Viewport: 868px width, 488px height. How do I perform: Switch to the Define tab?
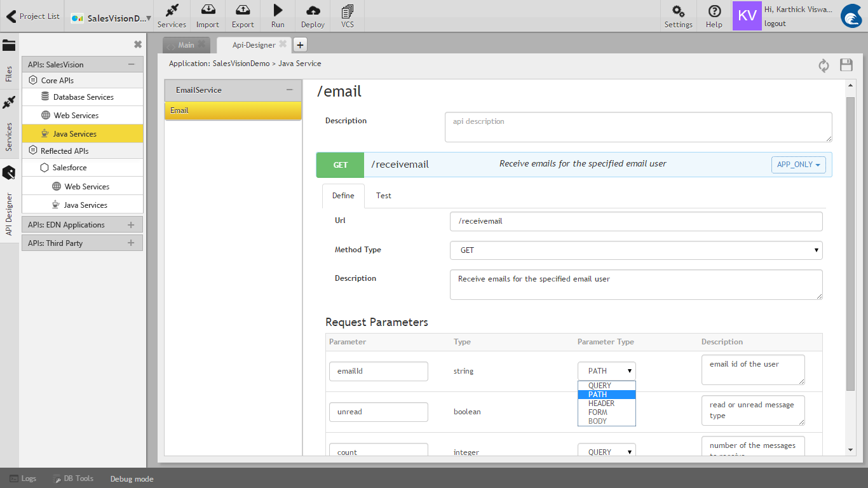pyautogui.click(x=343, y=196)
